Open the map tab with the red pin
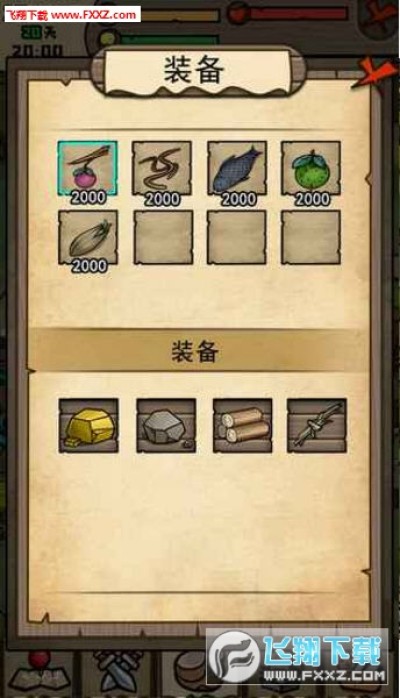 (x=40, y=672)
